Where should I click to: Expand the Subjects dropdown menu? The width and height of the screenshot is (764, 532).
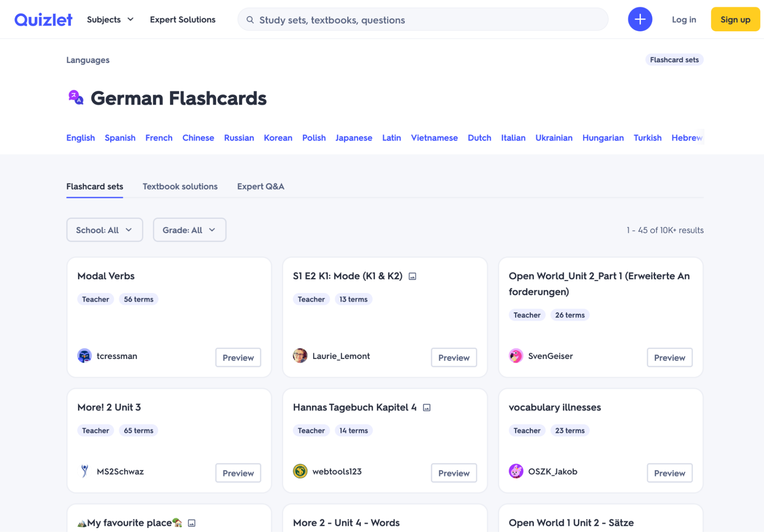[x=110, y=19]
